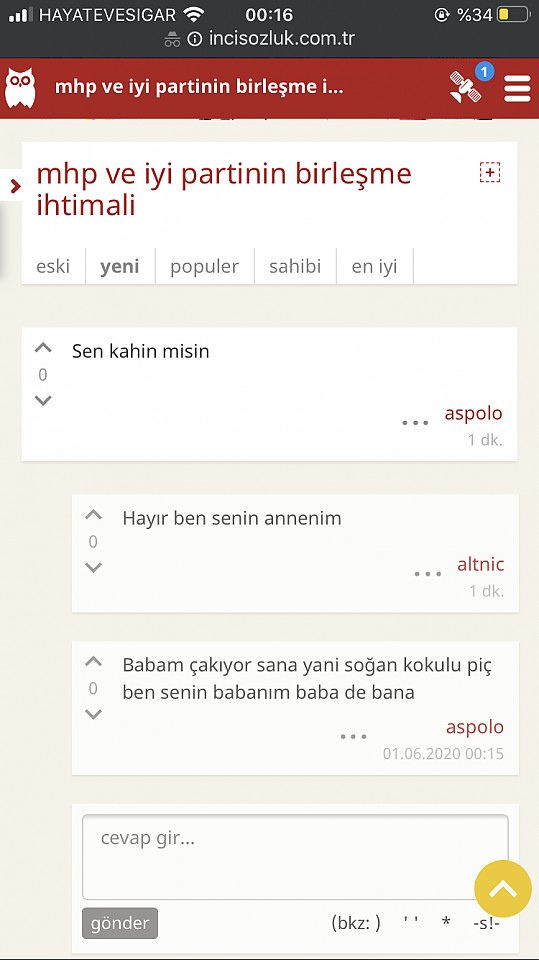Insert '(bkz: )' formatting tag
Viewport: 539px width, 960px height.
[356, 923]
